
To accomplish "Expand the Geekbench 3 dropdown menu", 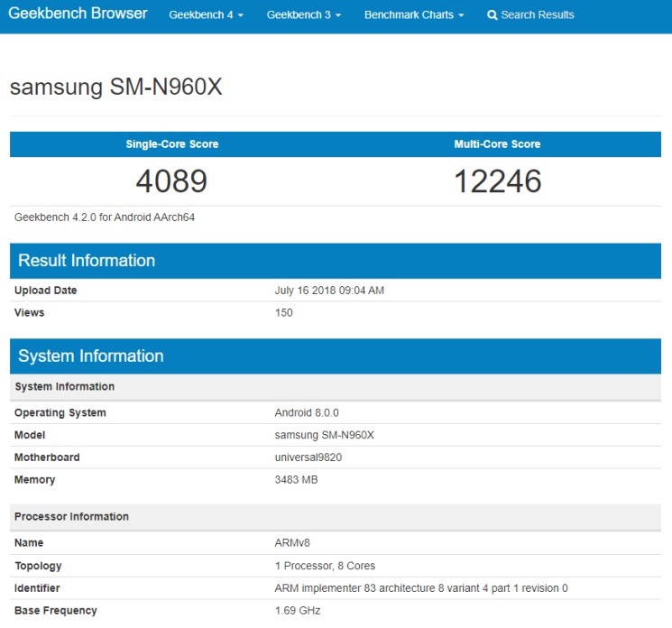I will tap(303, 15).
